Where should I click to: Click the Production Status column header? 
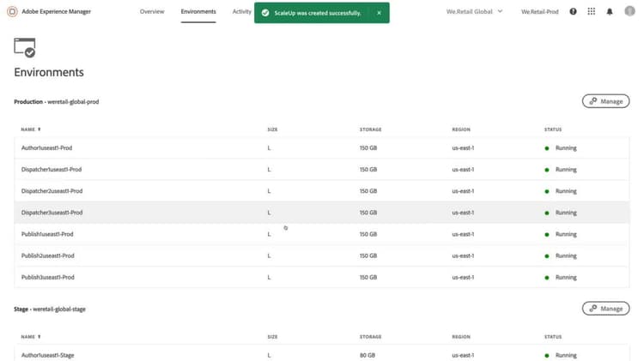[553, 129]
